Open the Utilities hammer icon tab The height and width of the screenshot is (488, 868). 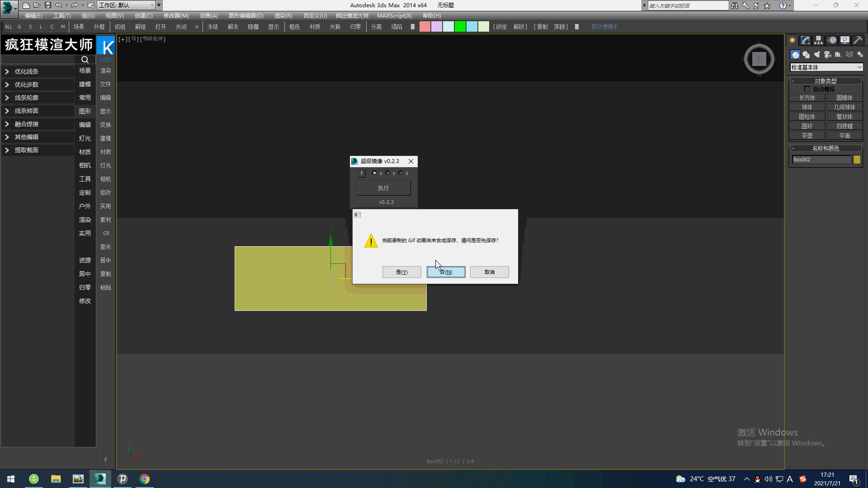[858, 41]
